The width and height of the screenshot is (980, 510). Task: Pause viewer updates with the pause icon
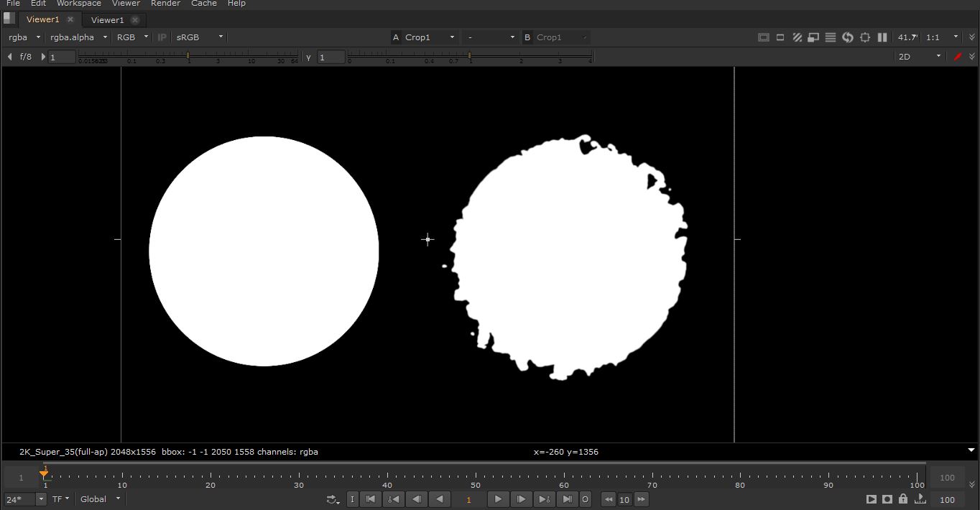click(882, 37)
